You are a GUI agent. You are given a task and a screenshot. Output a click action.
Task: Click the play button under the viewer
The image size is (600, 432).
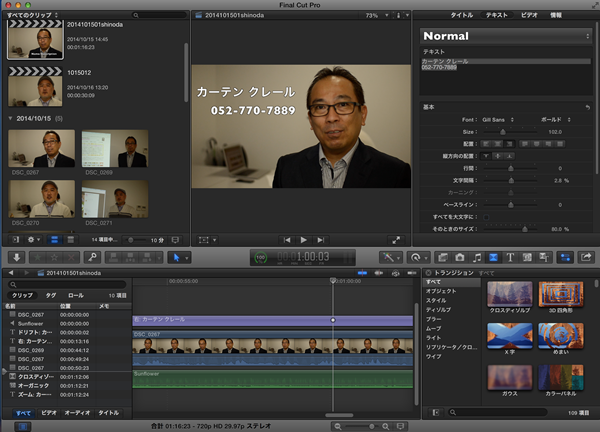pos(303,240)
